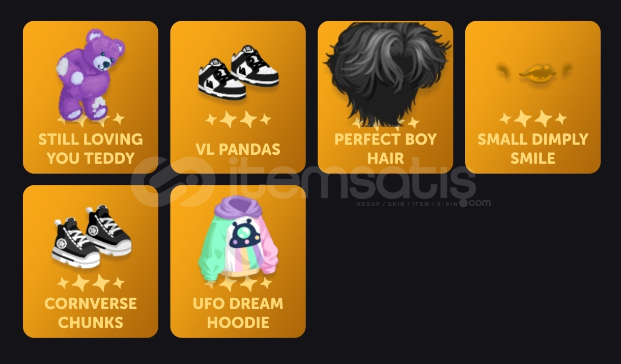Click the stars on Cornverse Chunks card
This screenshot has width=621, height=364.
pos(91,283)
